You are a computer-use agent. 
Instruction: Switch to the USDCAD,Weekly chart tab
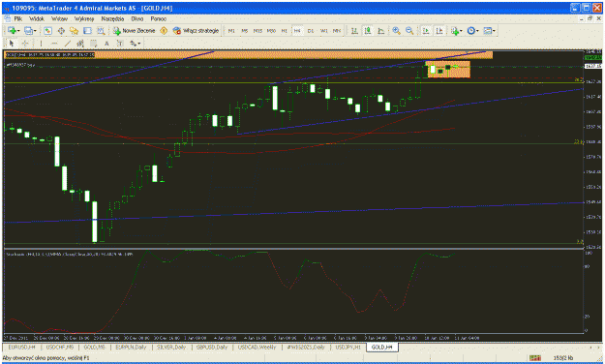tap(257, 348)
